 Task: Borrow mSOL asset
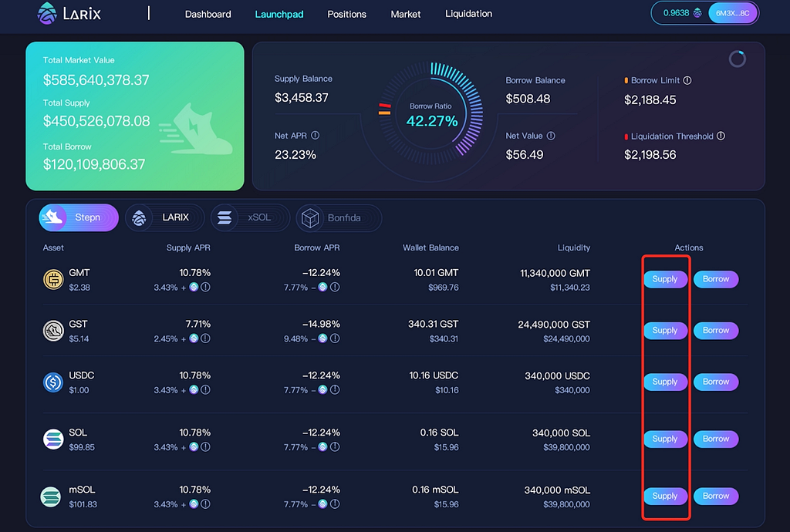[x=716, y=496]
